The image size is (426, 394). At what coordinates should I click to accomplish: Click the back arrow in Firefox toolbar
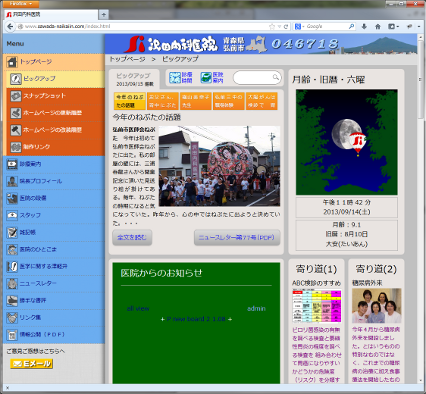[x=10, y=26]
